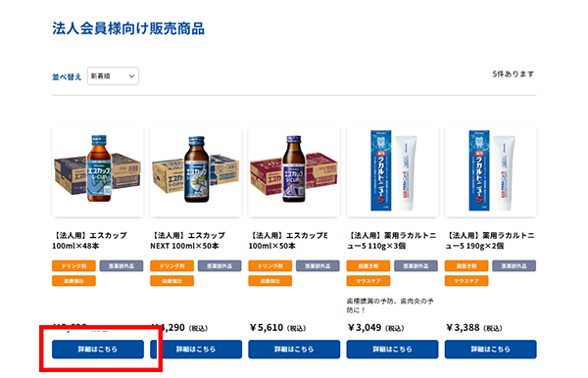
Task: Click 詳細はこちら for エスカップ NEXT
Action: [196, 350]
